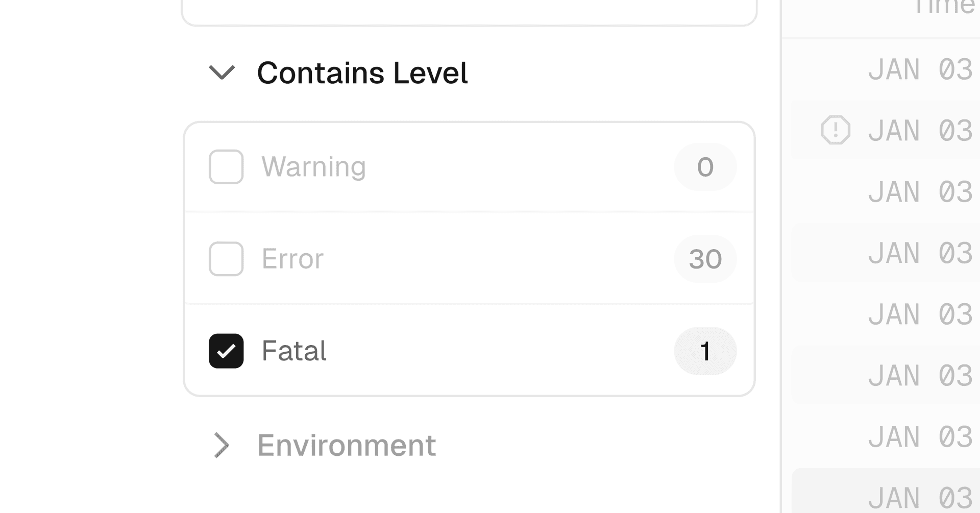Viewport: 980px width, 513px height.
Task: Click the Warning count badge showing 0
Action: click(705, 167)
